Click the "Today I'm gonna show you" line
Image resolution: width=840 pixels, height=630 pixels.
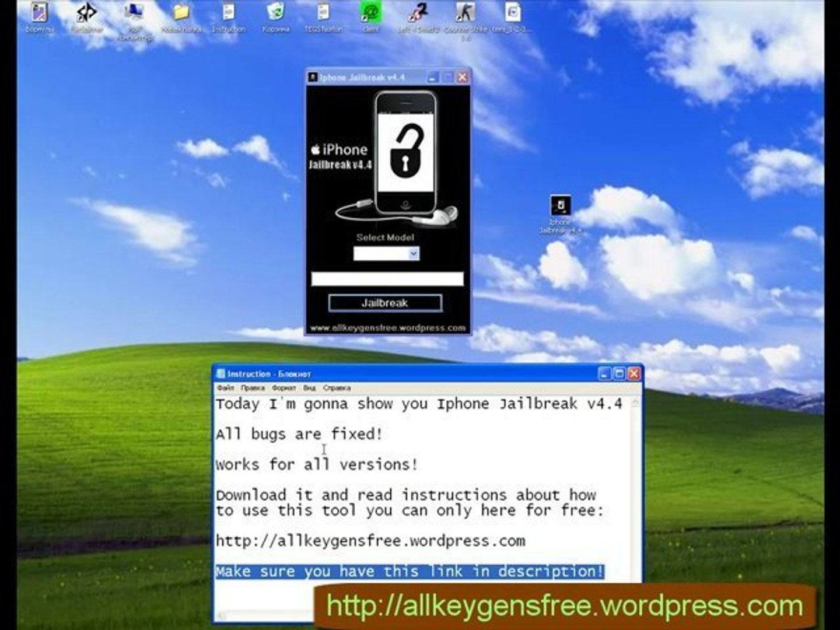point(419,404)
